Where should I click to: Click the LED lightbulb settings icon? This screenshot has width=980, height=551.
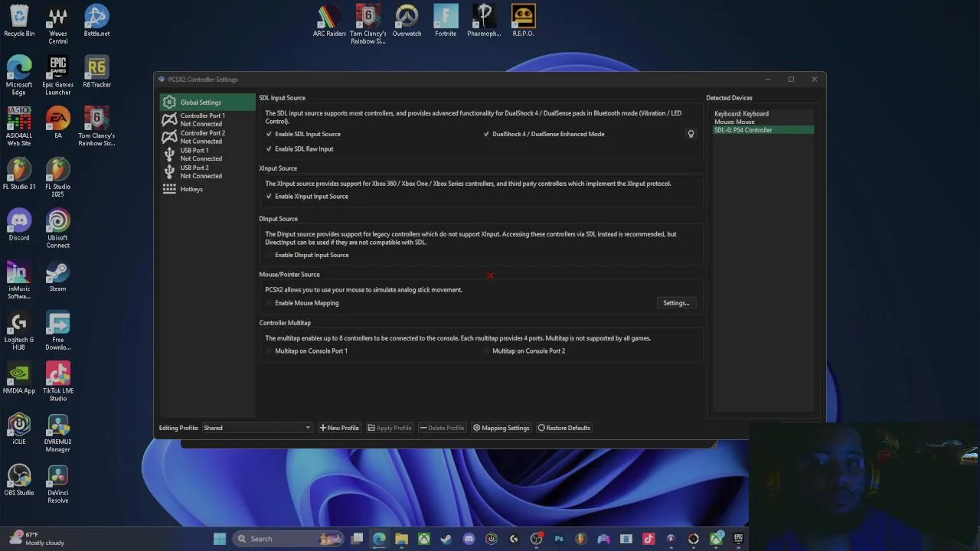(x=691, y=134)
